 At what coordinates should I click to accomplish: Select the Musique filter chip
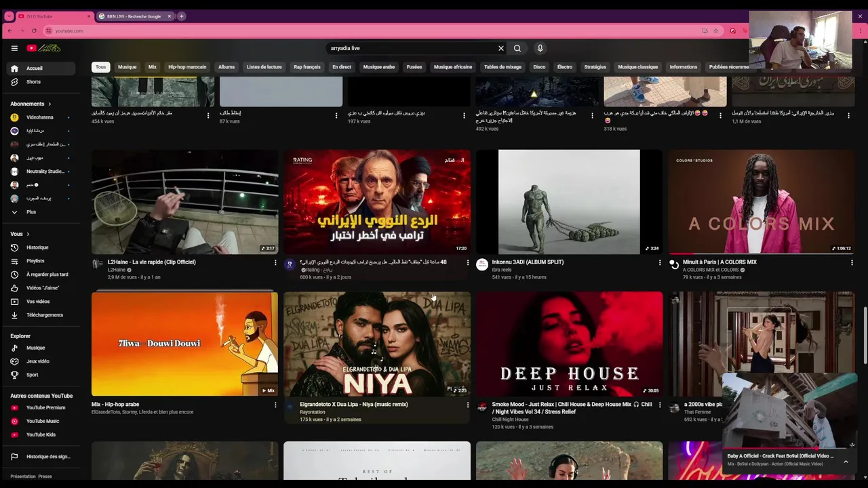[x=127, y=67]
